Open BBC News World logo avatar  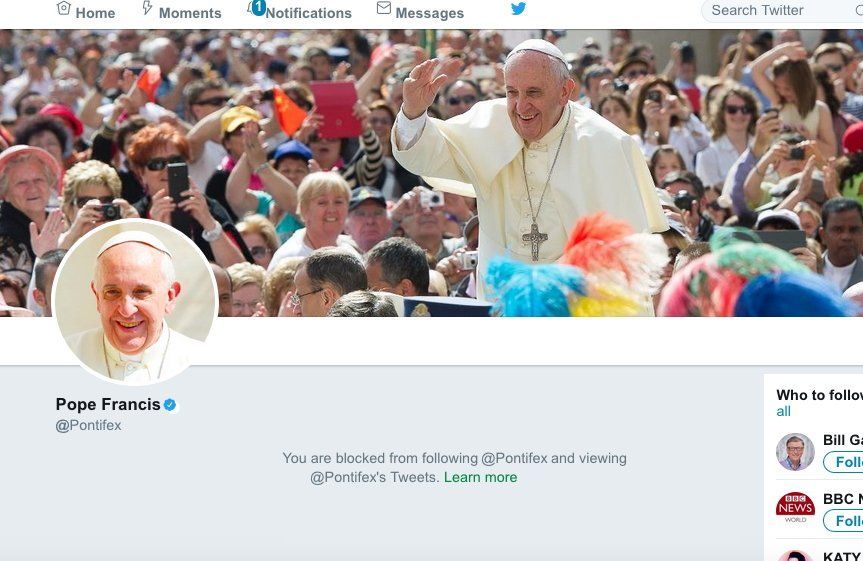pos(795,507)
